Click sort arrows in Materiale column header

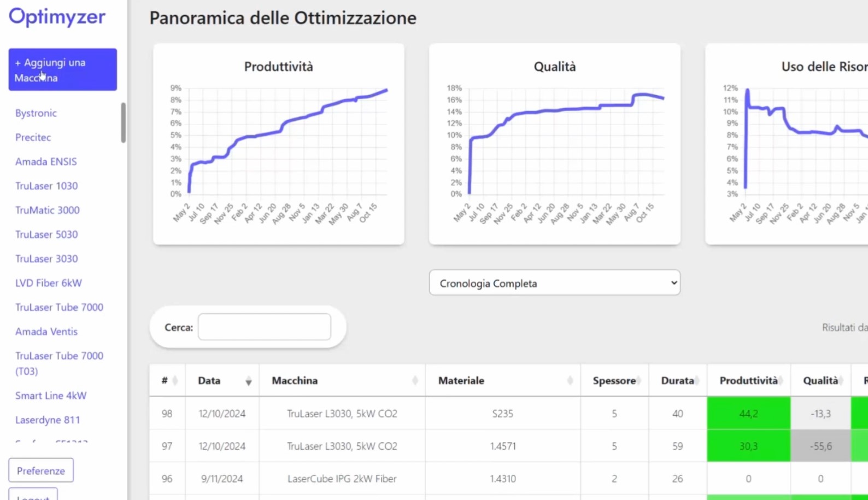570,381
